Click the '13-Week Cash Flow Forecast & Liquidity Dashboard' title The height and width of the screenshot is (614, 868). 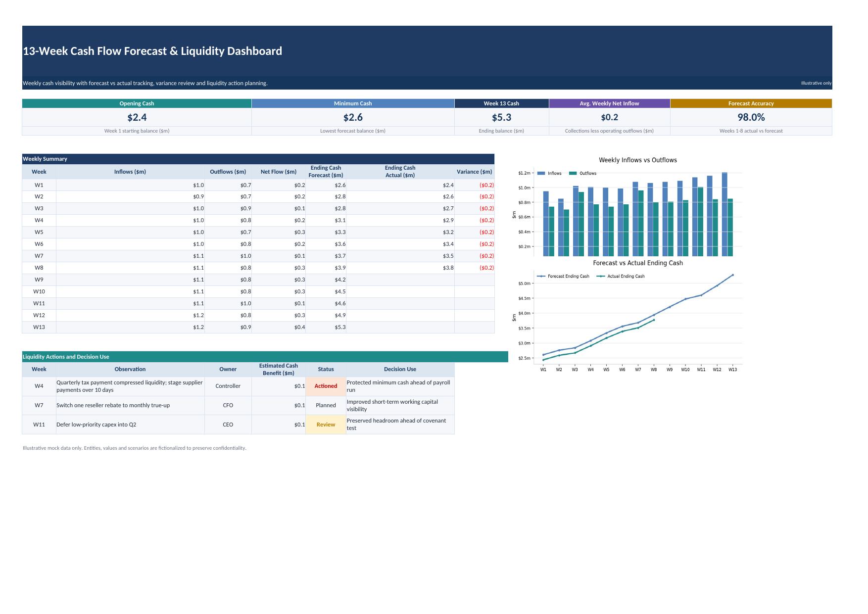pos(152,51)
